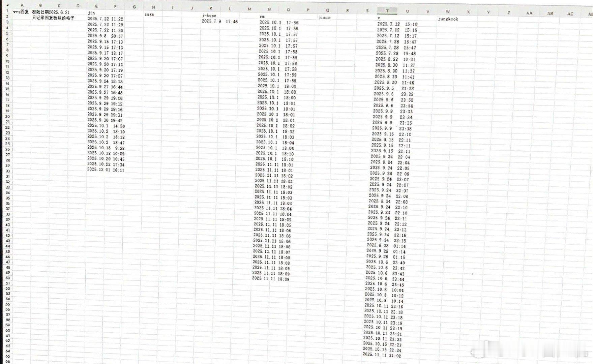Click the cell "2025.10.20 10:45"
Viewport: 593px width, 364px height.
click(x=106, y=159)
